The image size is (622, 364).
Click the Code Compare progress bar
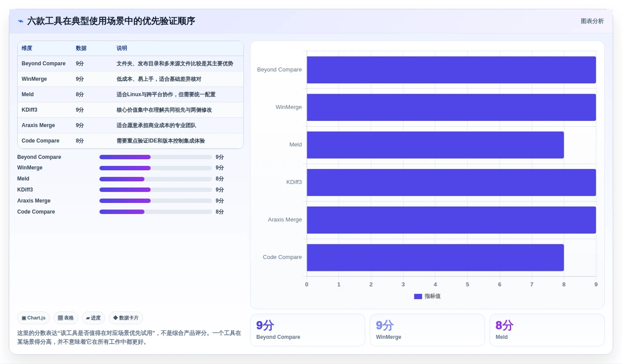tap(155, 212)
